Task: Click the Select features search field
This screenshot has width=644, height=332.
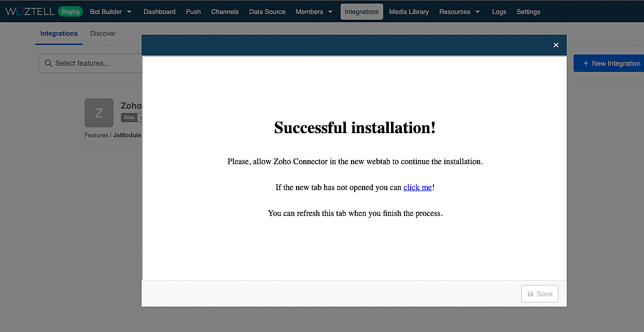Action: tap(90, 63)
